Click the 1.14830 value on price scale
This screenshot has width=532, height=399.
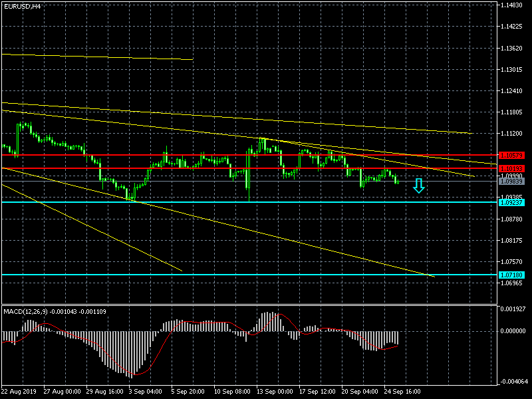(513, 5)
